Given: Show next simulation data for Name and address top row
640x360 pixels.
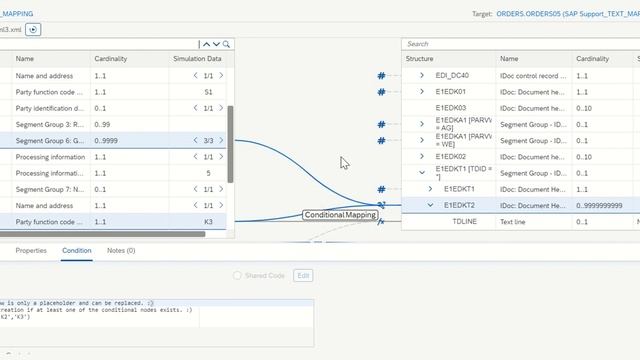Looking at the screenshot, I should pos(221,76).
